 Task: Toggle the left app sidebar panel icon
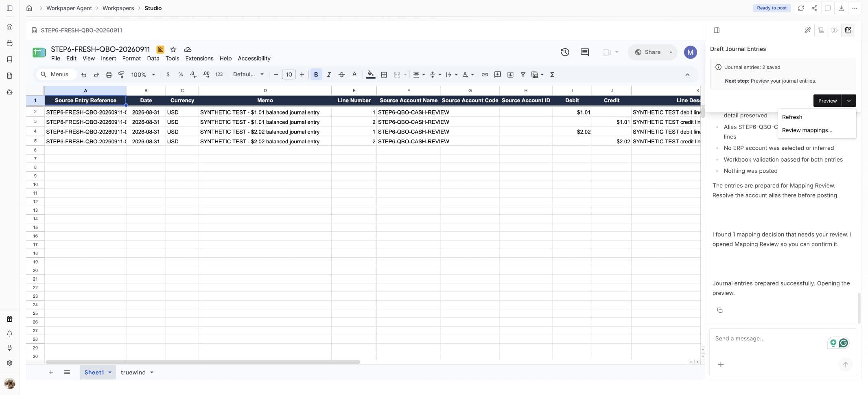coord(9,8)
